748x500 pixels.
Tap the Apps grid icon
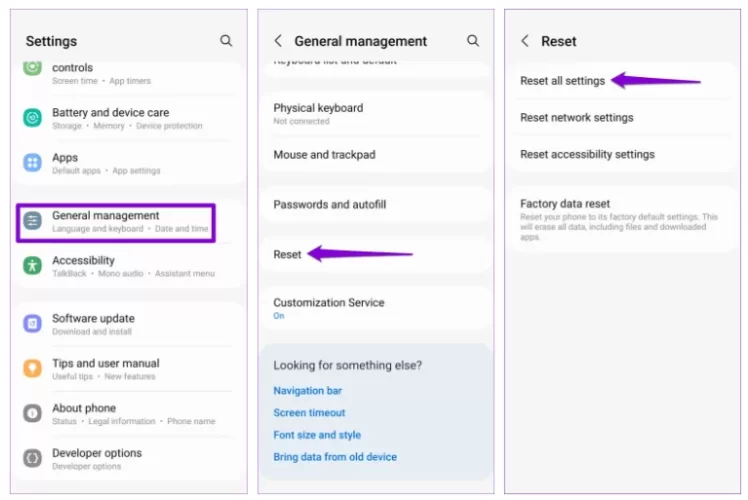point(33,163)
